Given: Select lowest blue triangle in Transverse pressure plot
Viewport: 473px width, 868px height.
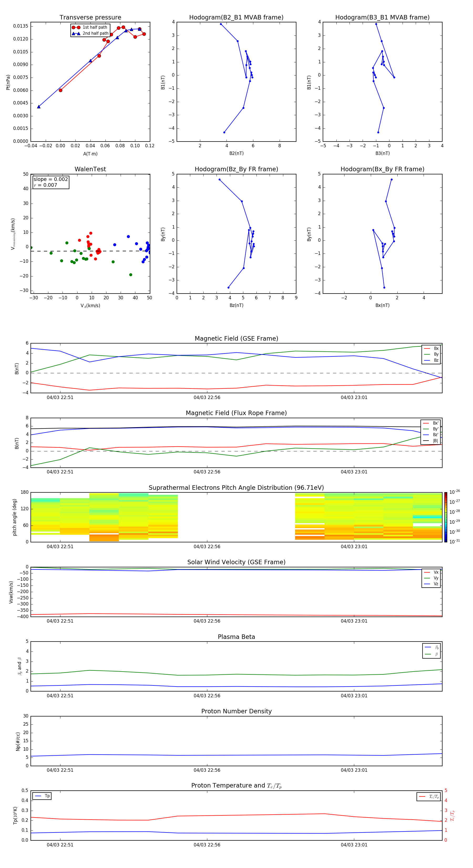Looking at the screenshot, I should coord(39,107).
